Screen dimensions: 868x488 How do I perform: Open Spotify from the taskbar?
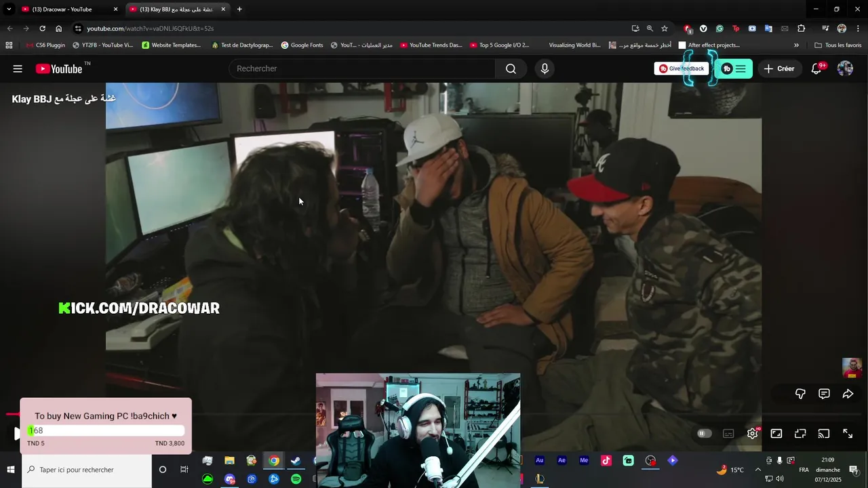296,479
